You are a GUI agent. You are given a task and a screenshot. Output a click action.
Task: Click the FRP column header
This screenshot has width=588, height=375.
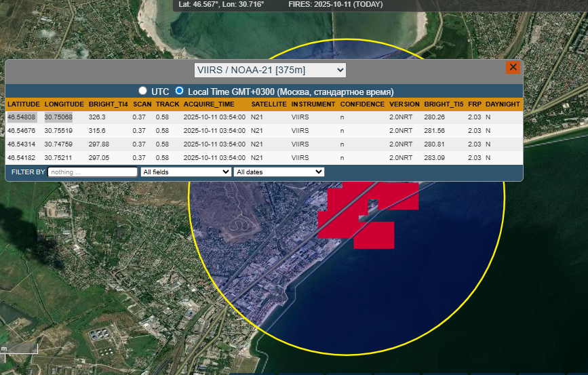coord(474,104)
